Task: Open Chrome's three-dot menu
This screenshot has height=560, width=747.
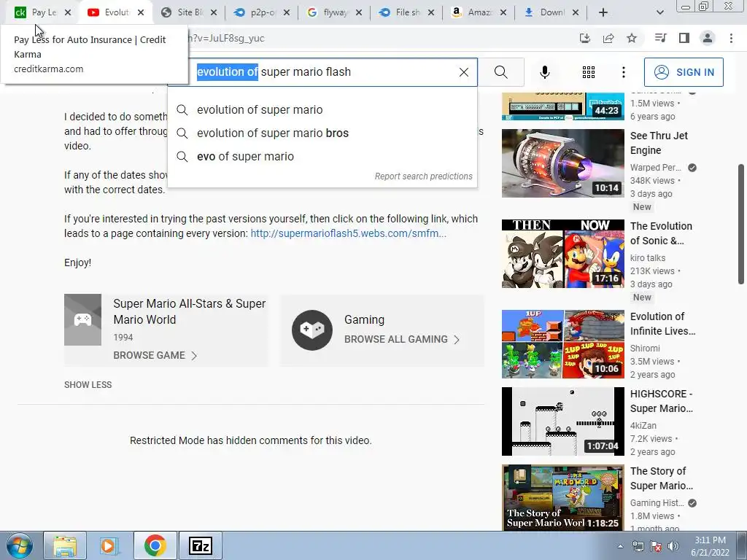Action: [x=731, y=38]
